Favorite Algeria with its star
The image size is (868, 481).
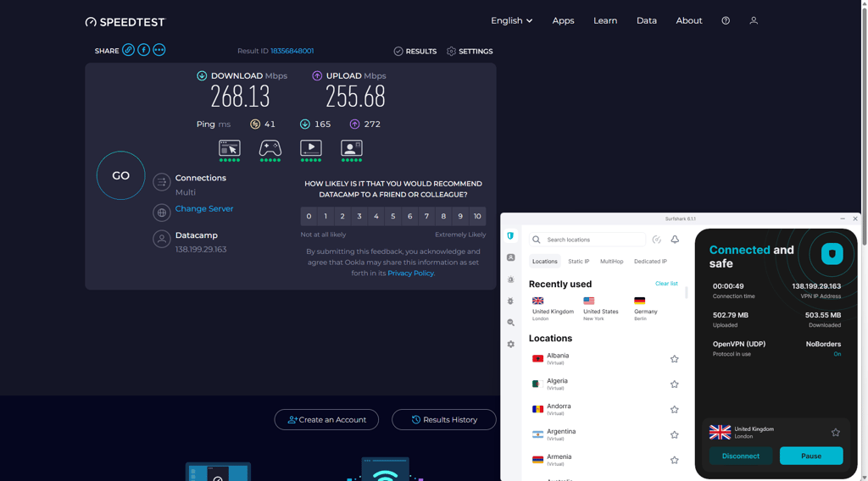(674, 384)
